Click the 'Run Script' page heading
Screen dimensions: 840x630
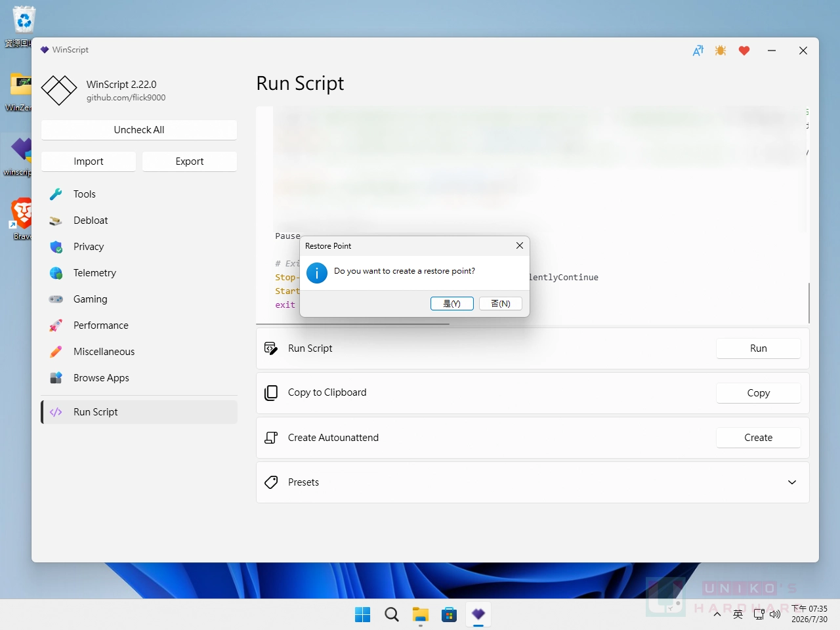click(300, 83)
